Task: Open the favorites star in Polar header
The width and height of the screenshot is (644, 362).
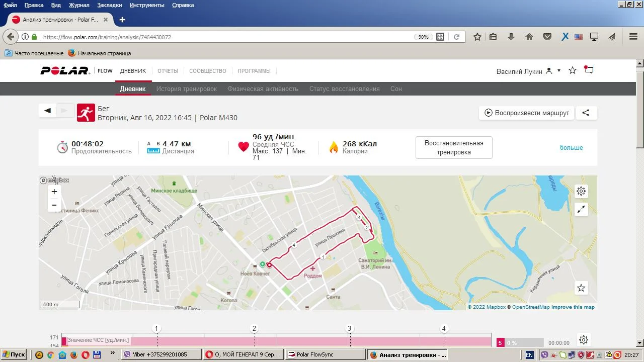Action: point(573,71)
